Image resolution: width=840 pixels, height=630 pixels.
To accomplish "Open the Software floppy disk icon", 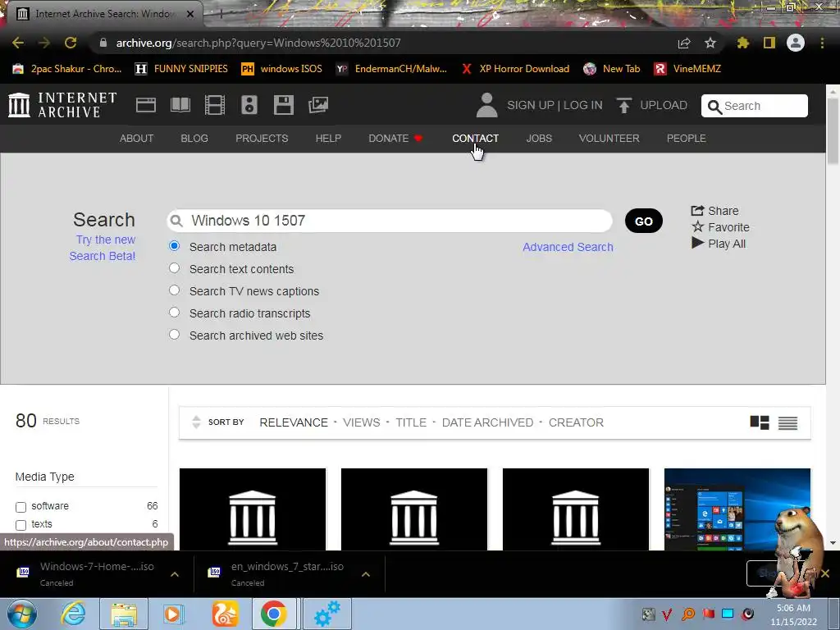I will point(283,105).
